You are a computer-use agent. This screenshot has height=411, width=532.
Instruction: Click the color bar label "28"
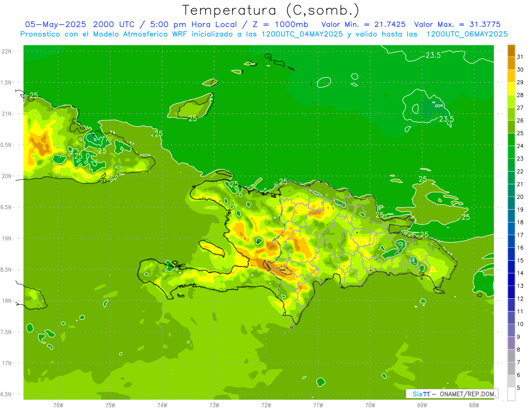(520, 95)
